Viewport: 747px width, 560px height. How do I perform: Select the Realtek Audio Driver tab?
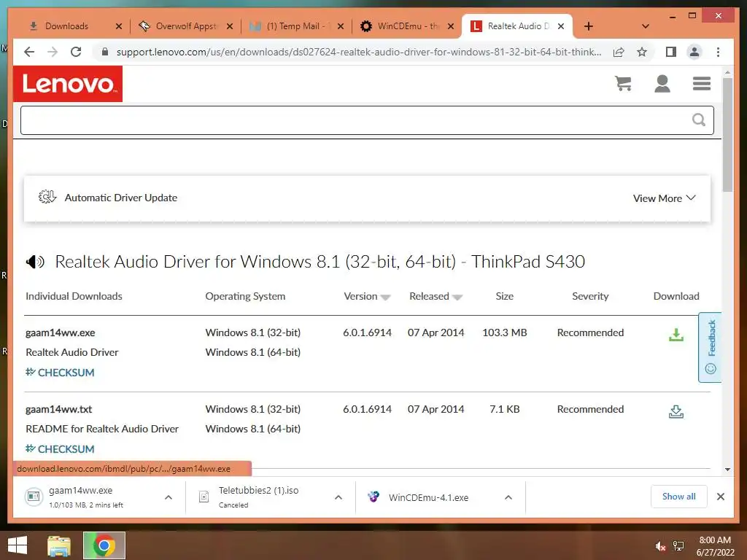point(517,26)
